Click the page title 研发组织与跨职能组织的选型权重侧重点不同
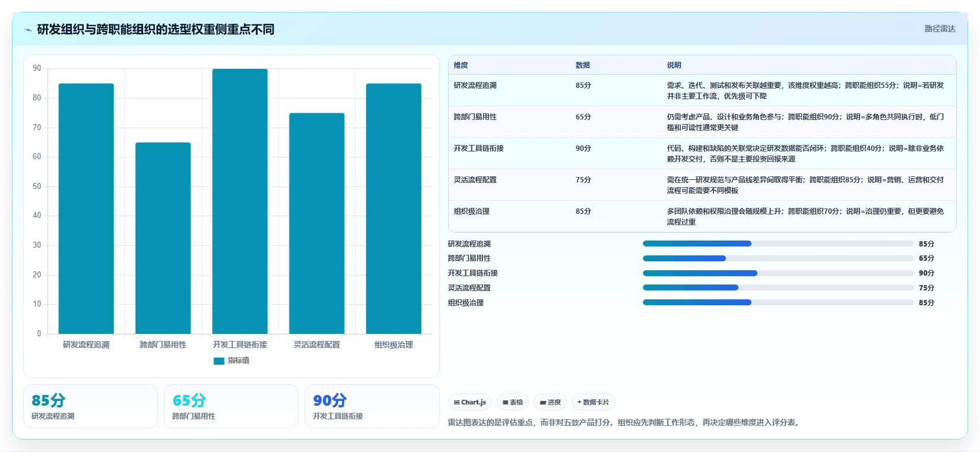Image resolution: width=980 pixels, height=452 pixels. coord(156,30)
